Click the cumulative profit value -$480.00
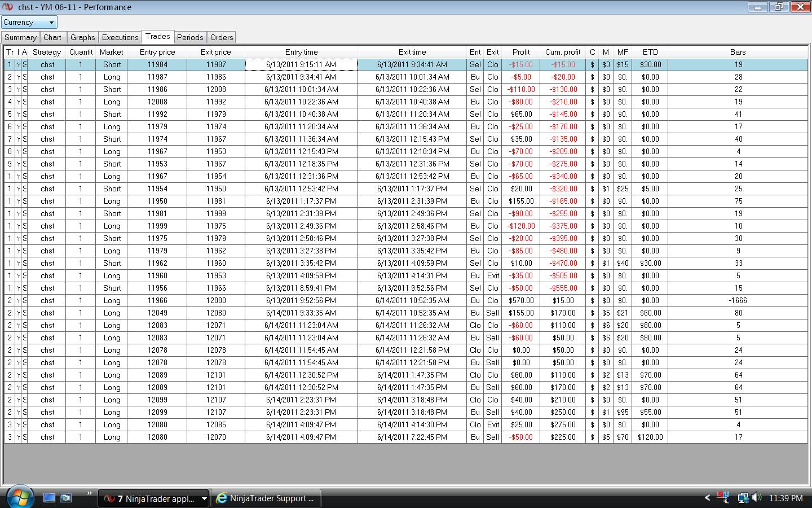The width and height of the screenshot is (812, 508). pos(563,251)
